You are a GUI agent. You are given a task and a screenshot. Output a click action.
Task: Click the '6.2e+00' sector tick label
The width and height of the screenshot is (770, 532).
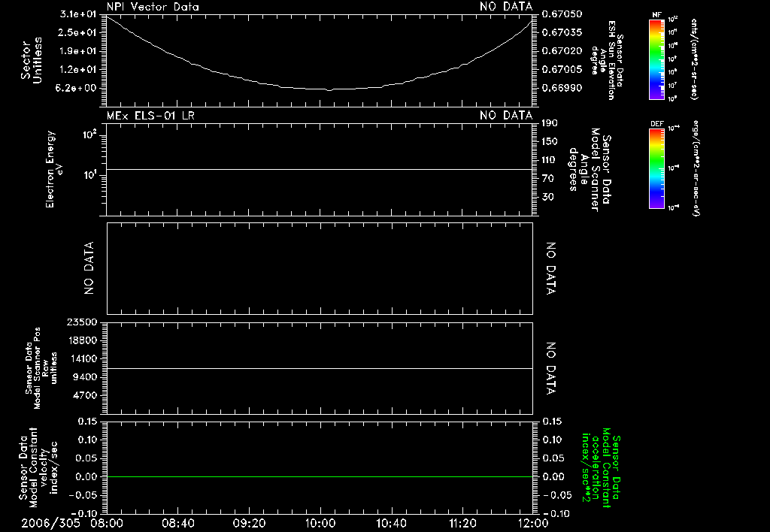tap(77, 89)
